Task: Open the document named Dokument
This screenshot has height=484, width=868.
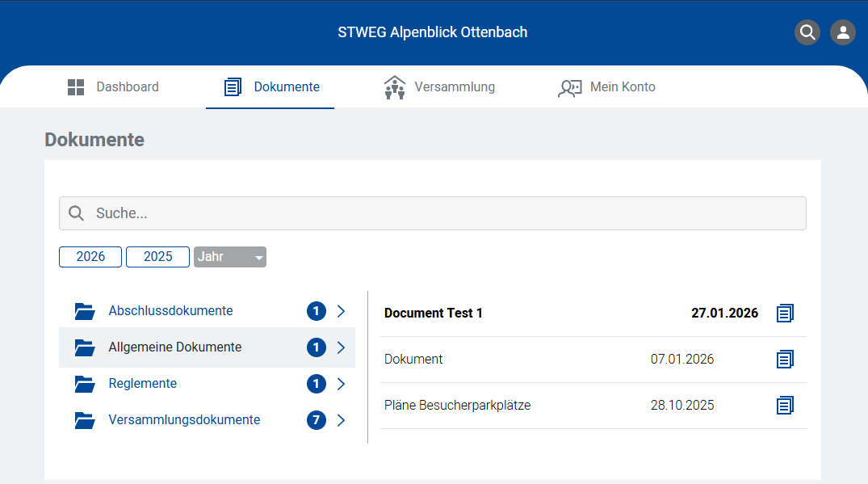Action: coord(413,359)
